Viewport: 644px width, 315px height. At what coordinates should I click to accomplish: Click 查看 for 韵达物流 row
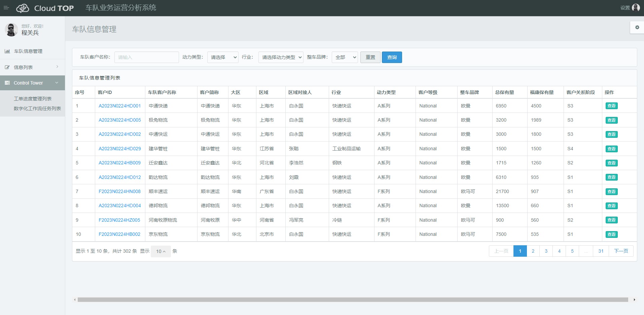(x=611, y=177)
